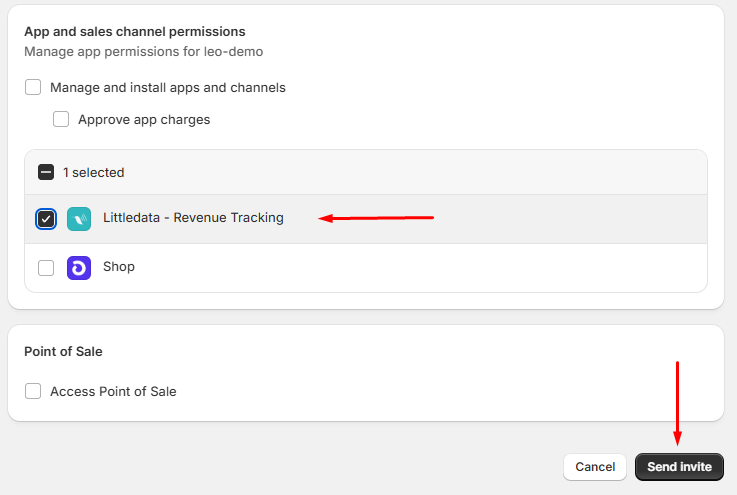Click the 'Access Point of Sale' label
Screen dimensions: 737x495
(x=113, y=392)
